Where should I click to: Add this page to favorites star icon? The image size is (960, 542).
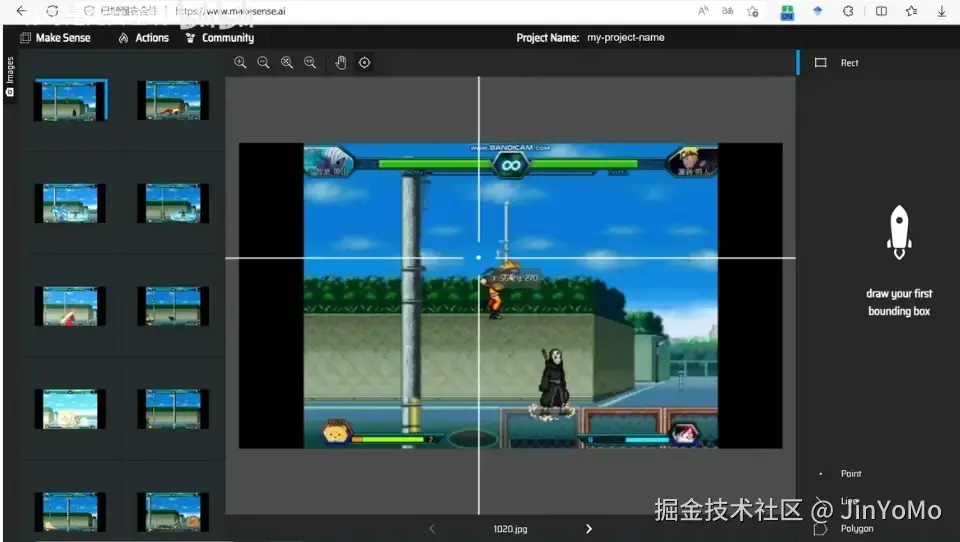pos(752,11)
